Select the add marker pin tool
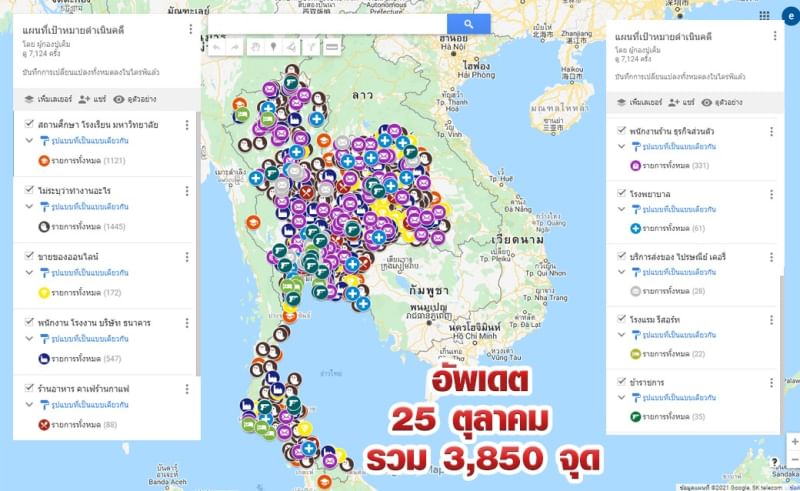Viewport: 800px width, 491px height. coord(273,47)
